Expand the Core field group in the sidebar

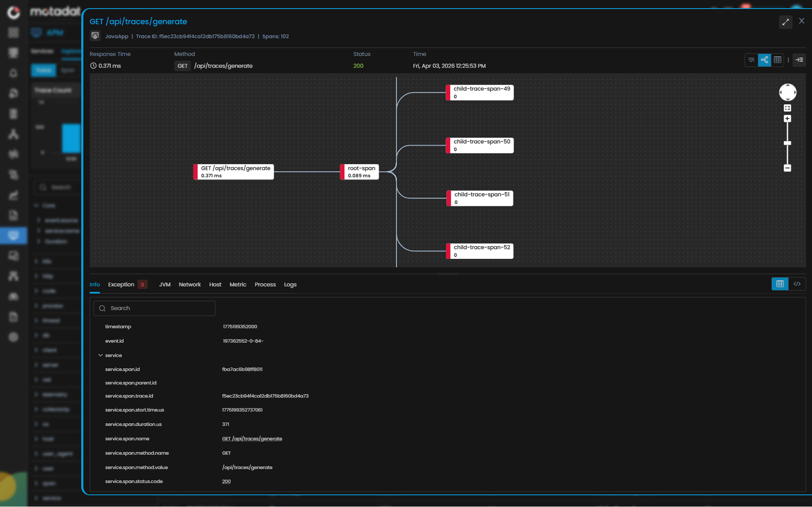point(37,206)
